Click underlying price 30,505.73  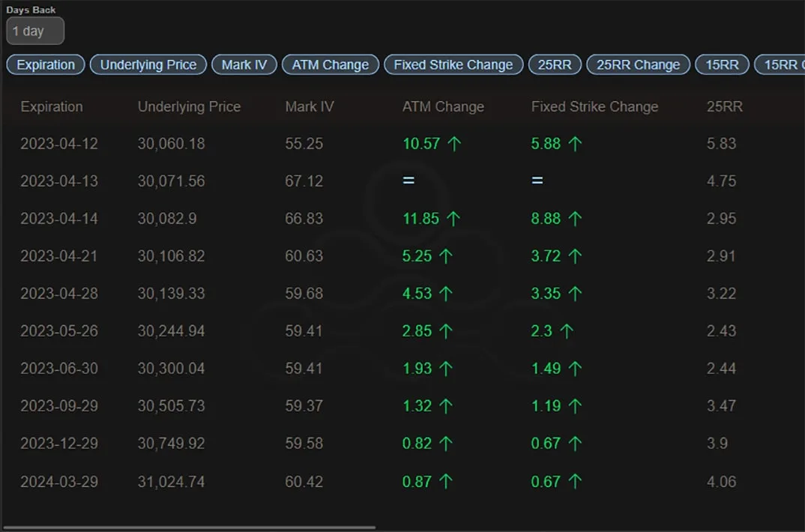[x=171, y=406]
